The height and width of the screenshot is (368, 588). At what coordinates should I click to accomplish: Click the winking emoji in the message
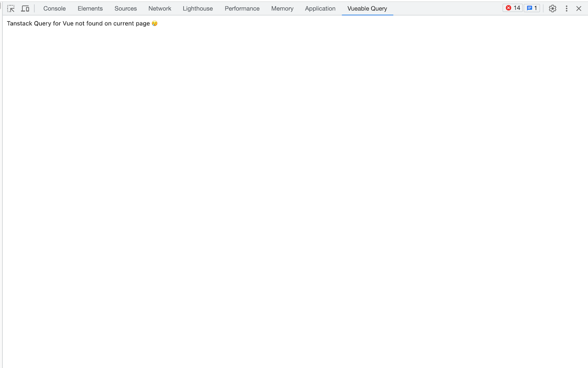(155, 23)
